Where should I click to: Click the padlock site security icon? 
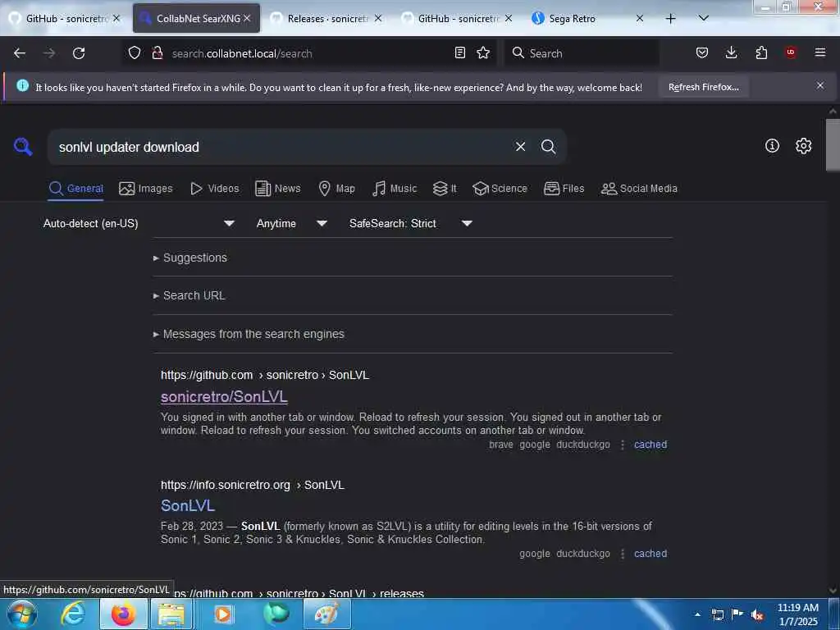157,53
